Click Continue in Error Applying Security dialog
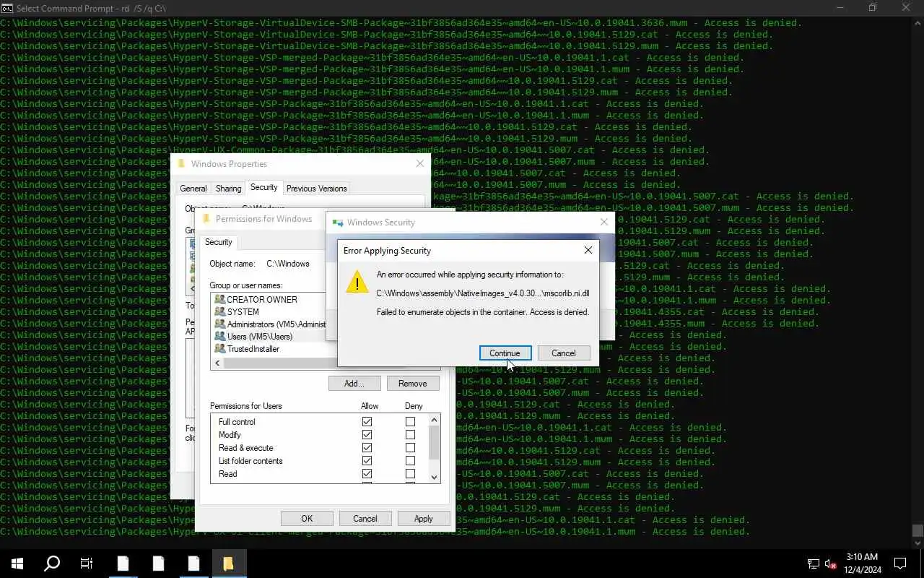Viewport: 924px width, 578px height. tap(505, 353)
